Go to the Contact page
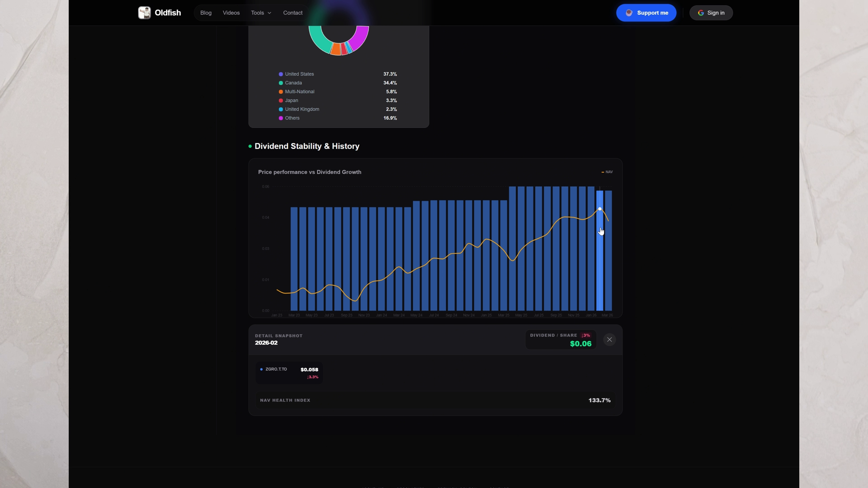 pos(292,13)
